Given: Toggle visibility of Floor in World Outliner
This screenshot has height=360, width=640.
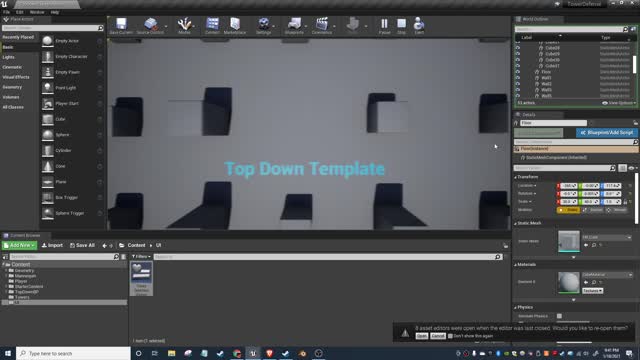Looking at the screenshot, I should pyautogui.click(x=518, y=72).
